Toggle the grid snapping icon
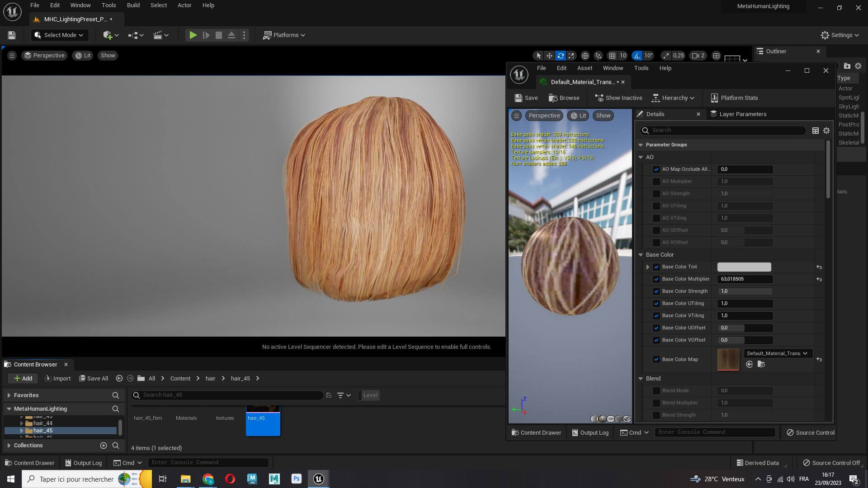The width and height of the screenshot is (868, 488). point(612,56)
